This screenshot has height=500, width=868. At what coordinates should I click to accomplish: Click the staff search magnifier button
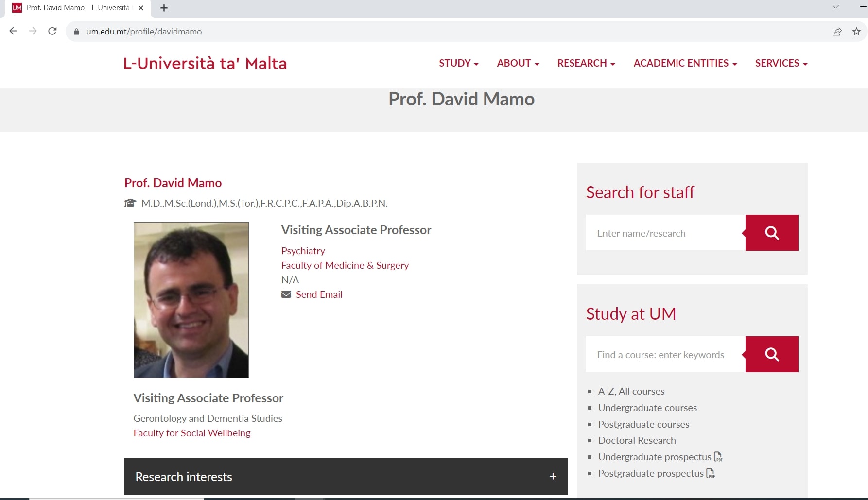point(772,233)
